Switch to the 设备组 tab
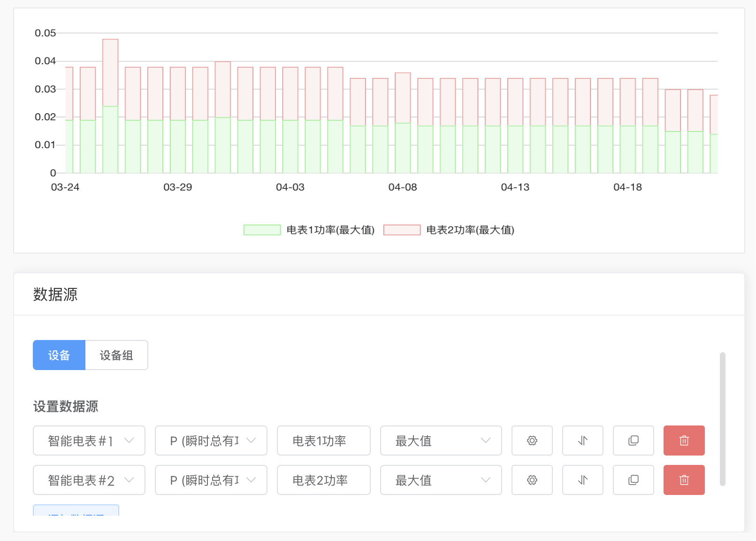 (116, 355)
